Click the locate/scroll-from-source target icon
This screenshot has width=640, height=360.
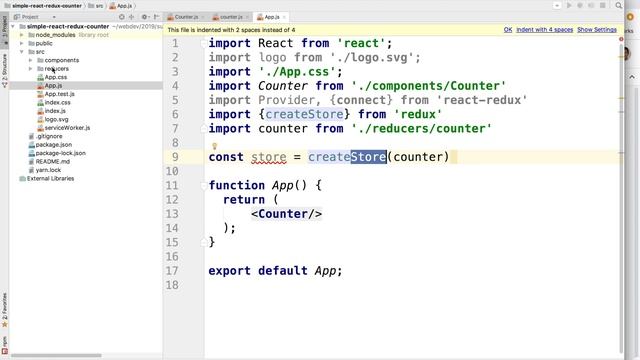pyautogui.click(x=122, y=17)
